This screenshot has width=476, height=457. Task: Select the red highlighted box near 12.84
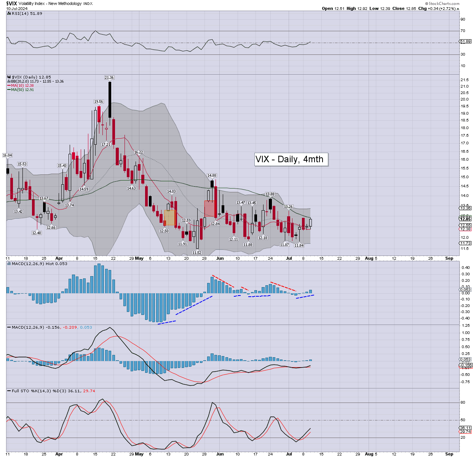[209, 209]
